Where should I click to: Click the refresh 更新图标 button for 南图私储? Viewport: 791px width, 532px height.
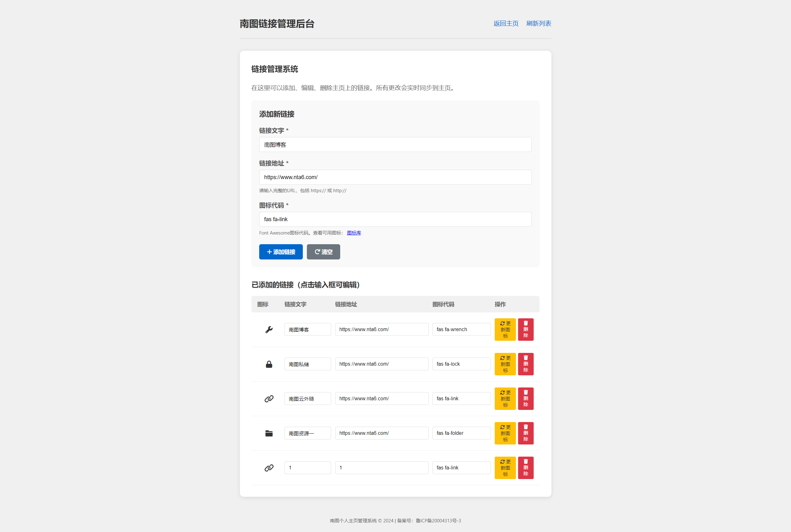[x=505, y=364]
